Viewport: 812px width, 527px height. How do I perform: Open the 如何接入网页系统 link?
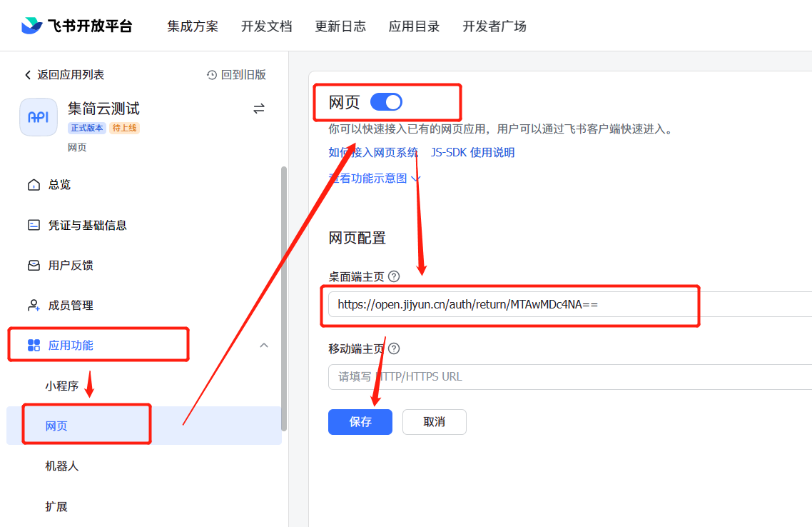(x=373, y=152)
